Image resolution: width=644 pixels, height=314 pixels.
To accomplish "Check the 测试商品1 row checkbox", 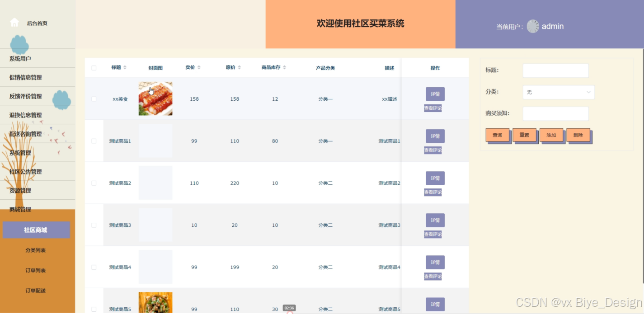I will tap(94, 141).
